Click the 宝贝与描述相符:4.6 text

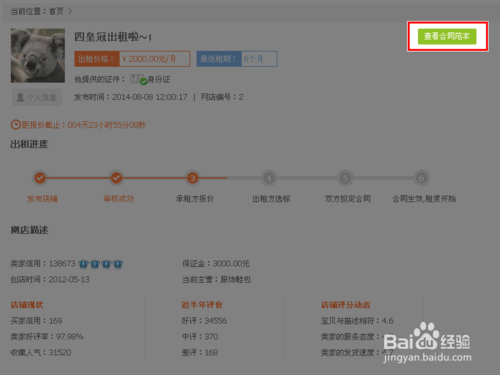[357, 321]
